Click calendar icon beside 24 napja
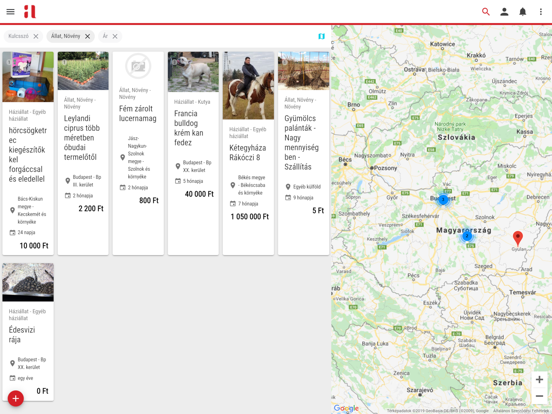Viewport: 552px width, 414px height. click(x=12, y=232)
